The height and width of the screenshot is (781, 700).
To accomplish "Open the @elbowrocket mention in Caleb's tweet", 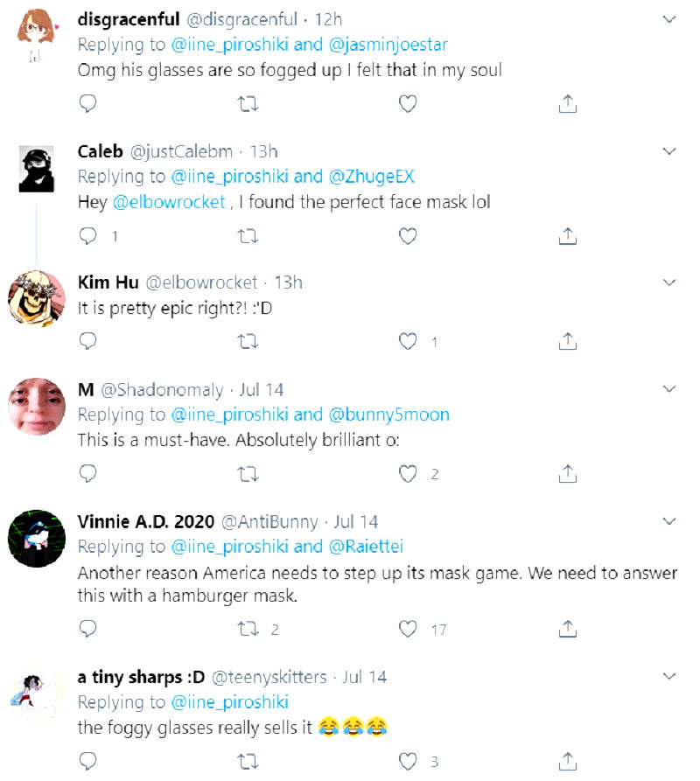I will 169,202.
